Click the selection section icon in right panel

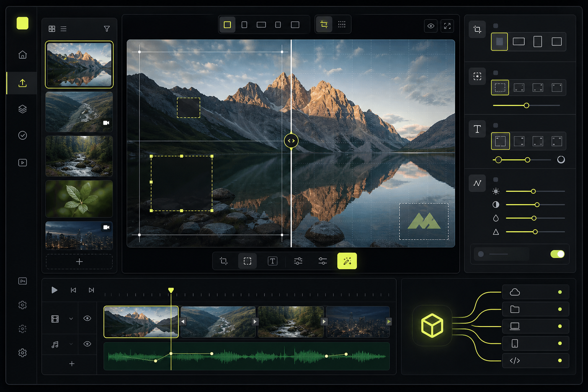point(477,76)
